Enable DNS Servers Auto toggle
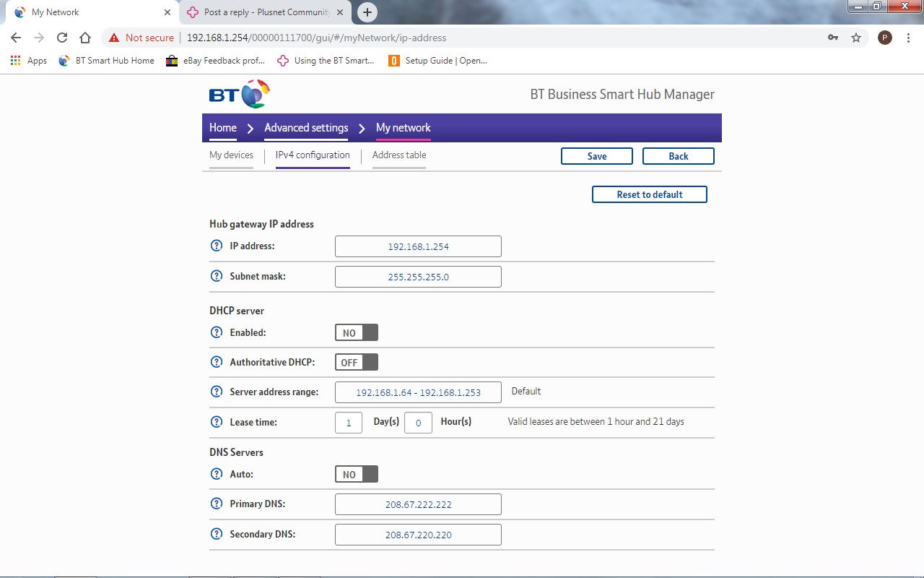924x578 pixels. click(x=356, y=474)
